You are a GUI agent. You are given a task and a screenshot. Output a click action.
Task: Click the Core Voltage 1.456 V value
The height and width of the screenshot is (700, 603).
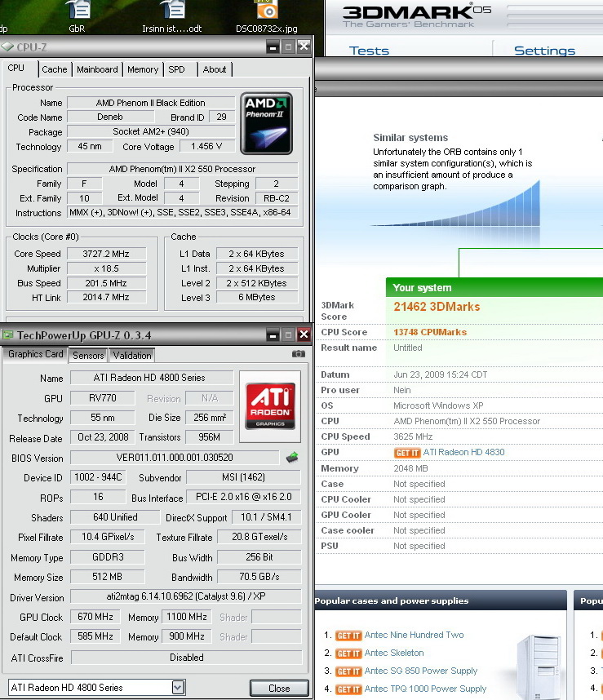(x=206, y=146)
